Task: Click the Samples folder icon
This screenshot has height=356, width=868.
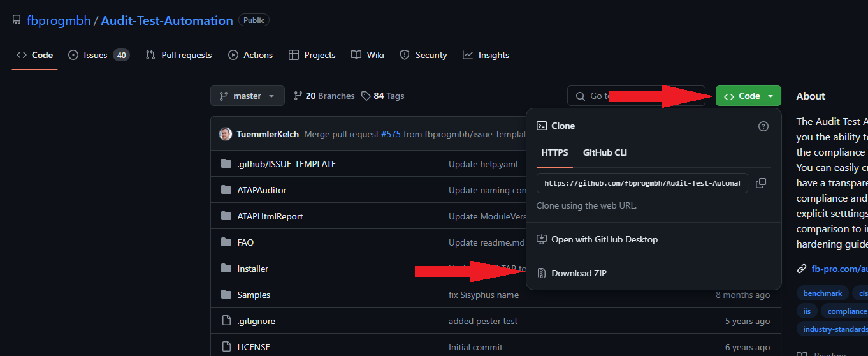Action: (x=226, y=295)
